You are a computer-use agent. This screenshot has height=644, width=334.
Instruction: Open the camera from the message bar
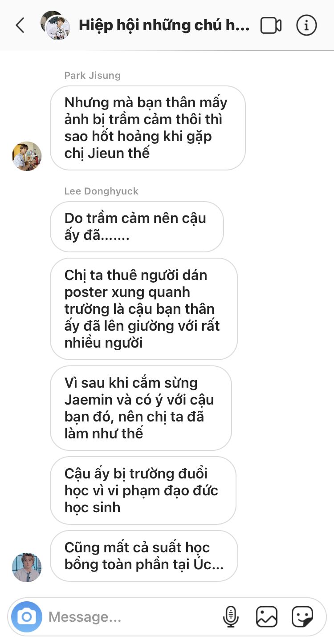(27, 617)
